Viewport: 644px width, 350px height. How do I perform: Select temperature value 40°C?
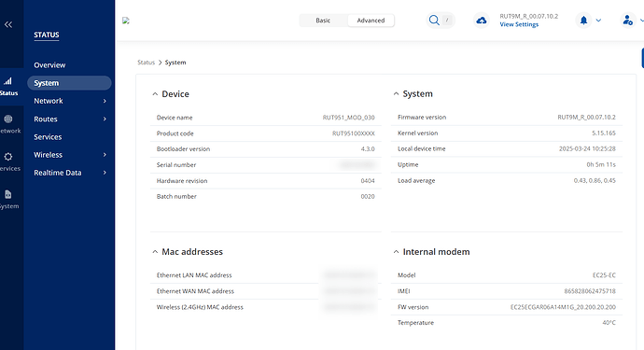click(x=609, y=323)
